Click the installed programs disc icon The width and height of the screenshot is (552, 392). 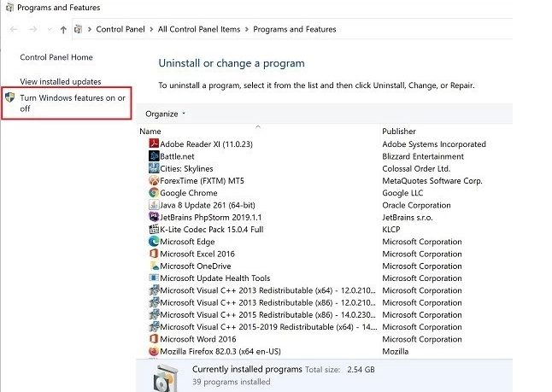[x=166, y=378]
